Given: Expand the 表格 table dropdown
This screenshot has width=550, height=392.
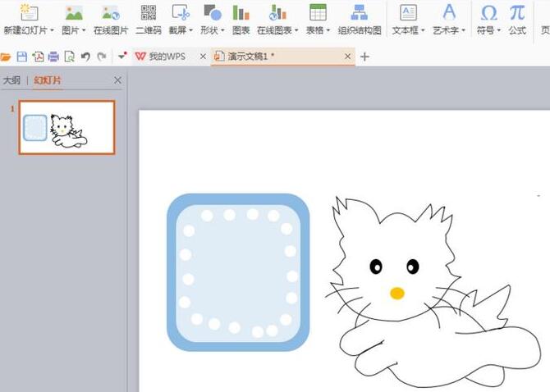Looking at the screenshot, I should click(317, 30).
